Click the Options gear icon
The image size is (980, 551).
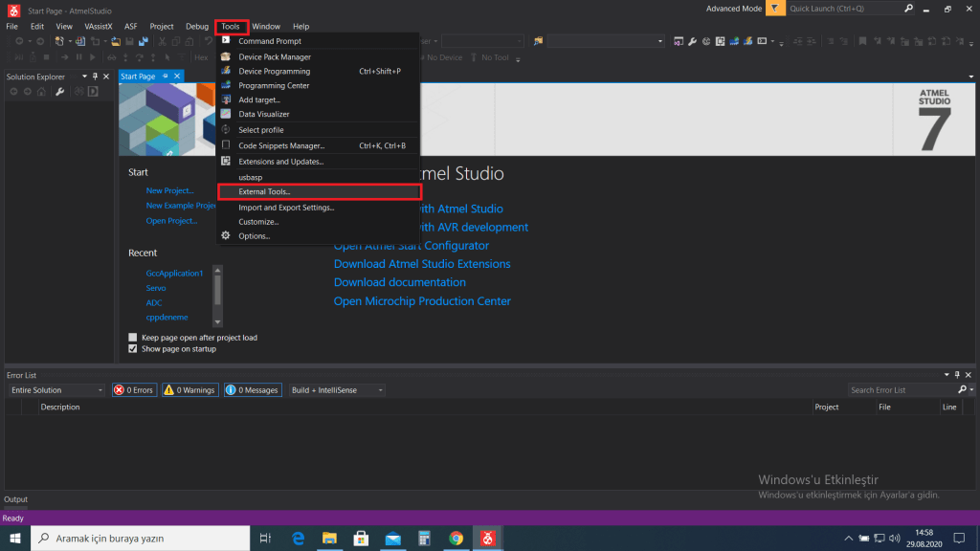click(x=226, y=236)
